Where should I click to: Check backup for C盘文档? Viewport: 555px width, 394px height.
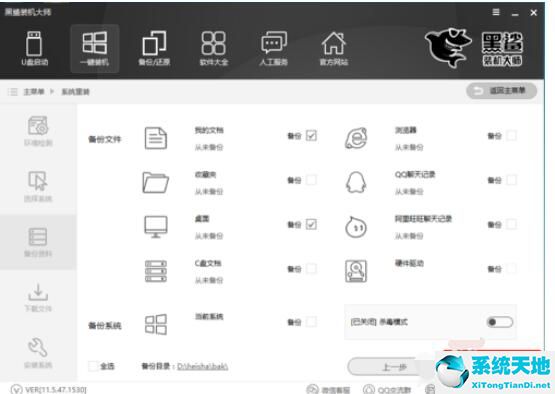pos(311,269)
